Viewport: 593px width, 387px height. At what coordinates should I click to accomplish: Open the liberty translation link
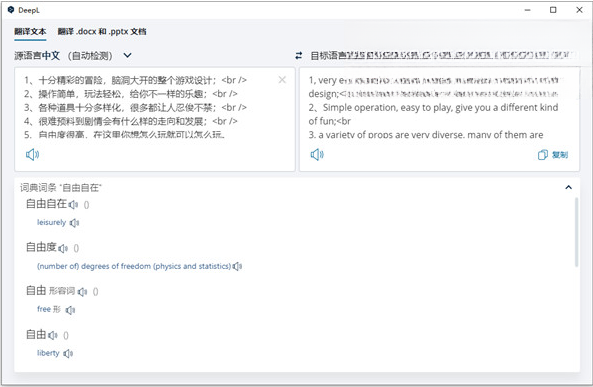click(x=48, y=353)
